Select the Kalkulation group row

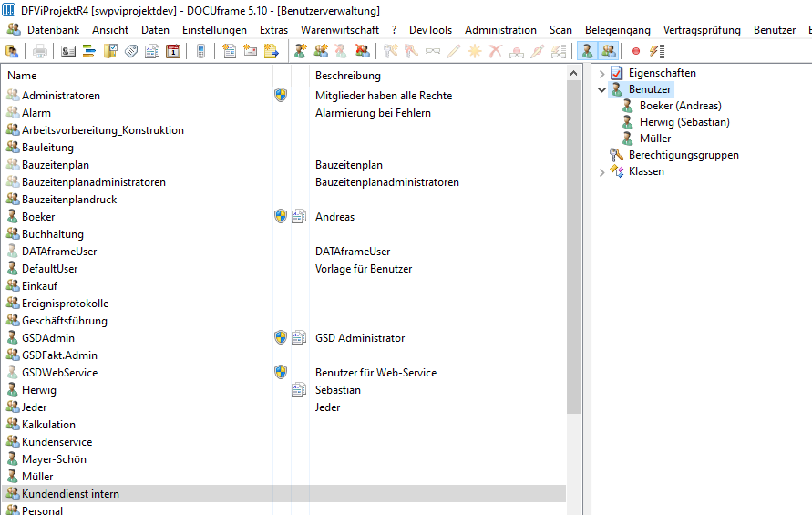pos(283,425)
